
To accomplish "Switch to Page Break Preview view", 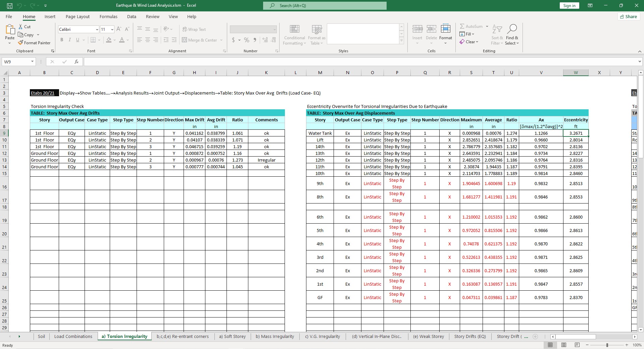I will pos(577,345).
